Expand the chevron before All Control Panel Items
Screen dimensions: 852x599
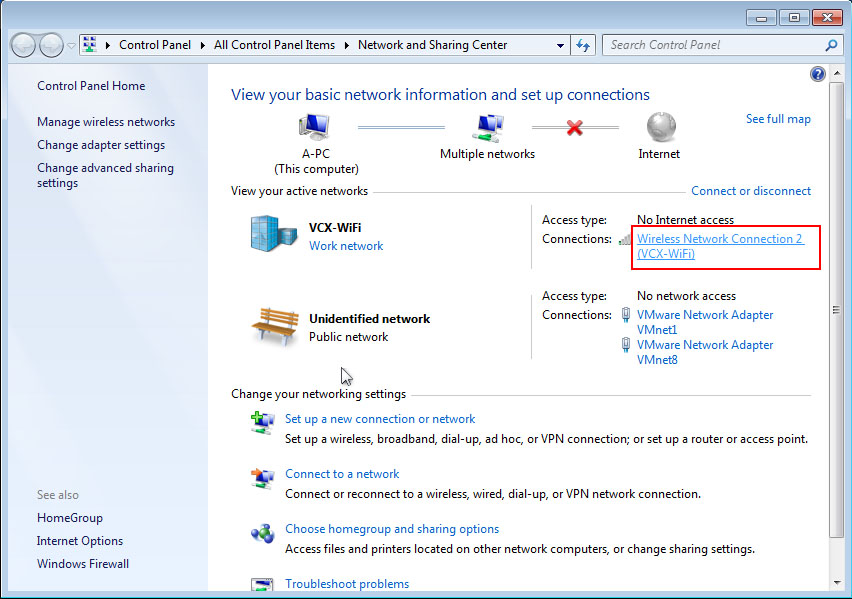[x=203, y=45]
